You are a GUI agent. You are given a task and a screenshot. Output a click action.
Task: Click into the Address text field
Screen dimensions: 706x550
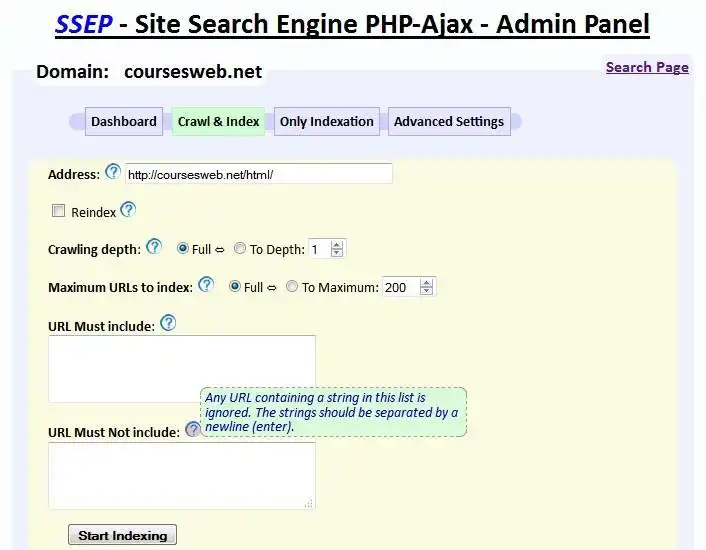(x=258, y=174)
